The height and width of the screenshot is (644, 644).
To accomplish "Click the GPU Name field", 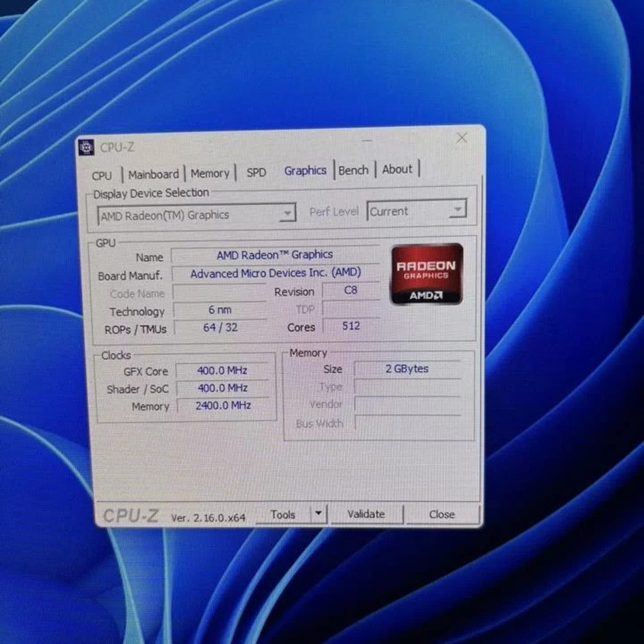I will point(275,255).
